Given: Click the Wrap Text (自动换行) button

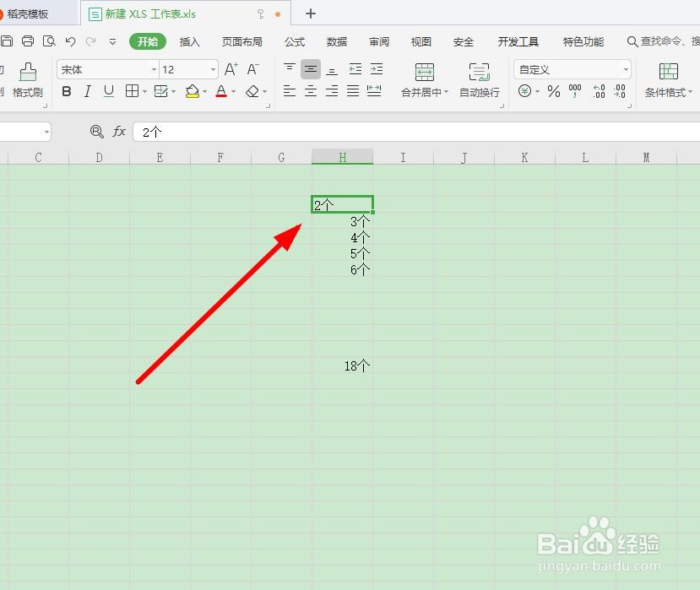Looking at the screenshot, I should 480,80.
